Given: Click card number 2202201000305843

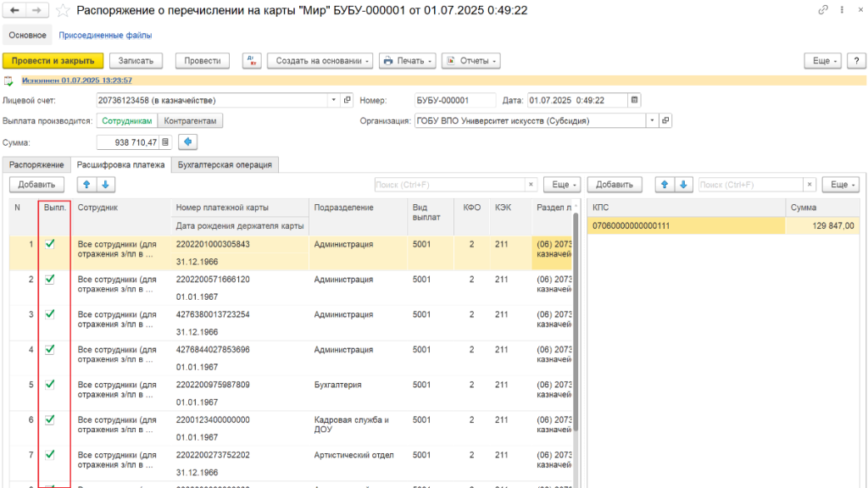Looking at the screenshot, I should click(213, 244).
